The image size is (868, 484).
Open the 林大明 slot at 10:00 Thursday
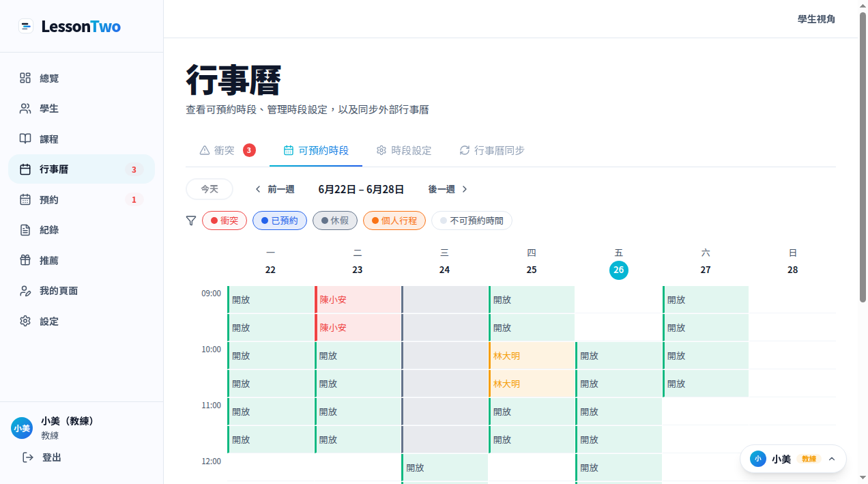[532, 356]
